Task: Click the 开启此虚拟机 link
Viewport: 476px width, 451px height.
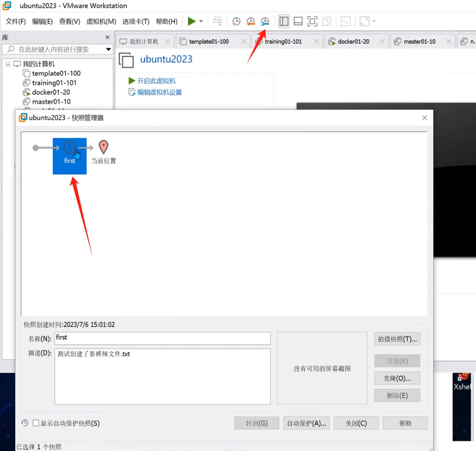Action: (x=156, y=81)
